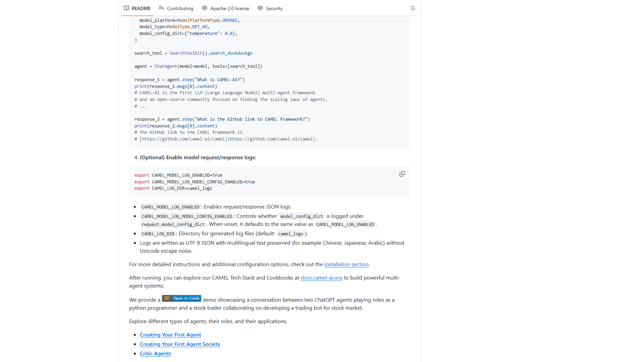Click the model_config_dict inline code after 'Controls whether'
The width and height of the screenshot is (644, 362).
pos(302,217)
